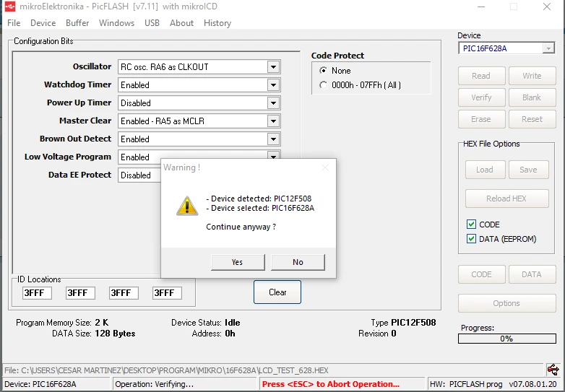Click the Read button

pos(481,76)
